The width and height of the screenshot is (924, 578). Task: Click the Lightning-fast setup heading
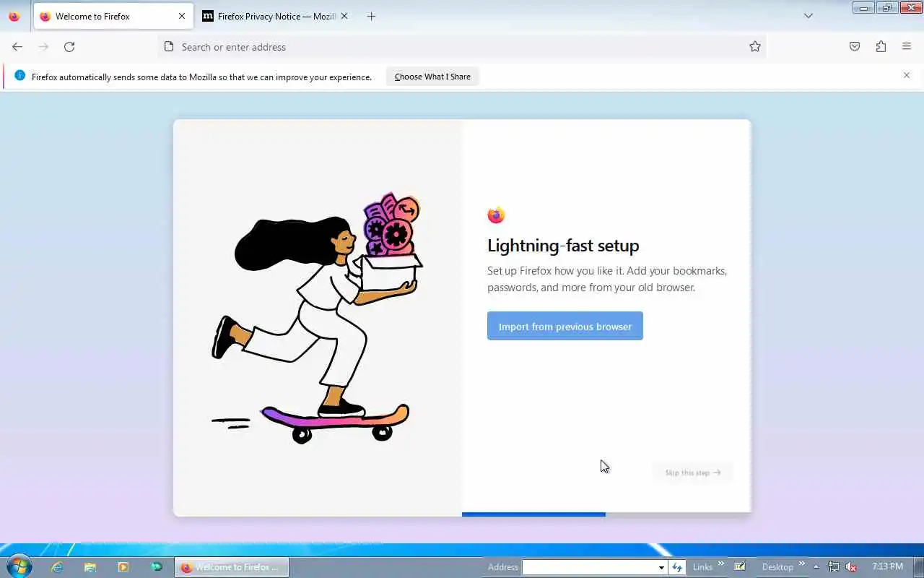pyautogui.click(x=563, y=246)
